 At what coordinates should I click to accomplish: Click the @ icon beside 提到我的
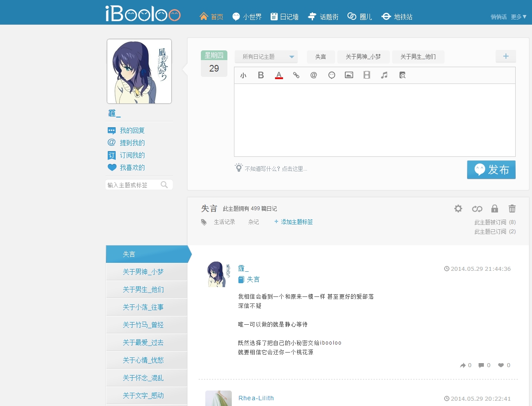tap(112, 143)
